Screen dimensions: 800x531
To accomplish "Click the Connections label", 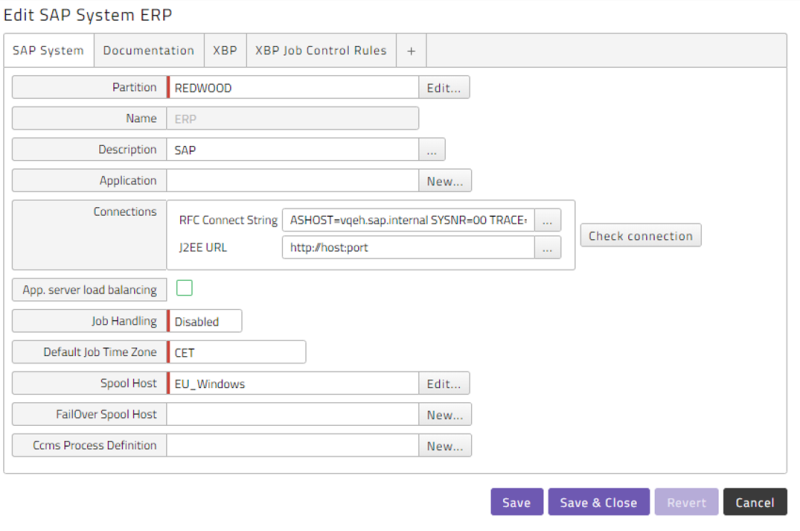I will 125,212.
